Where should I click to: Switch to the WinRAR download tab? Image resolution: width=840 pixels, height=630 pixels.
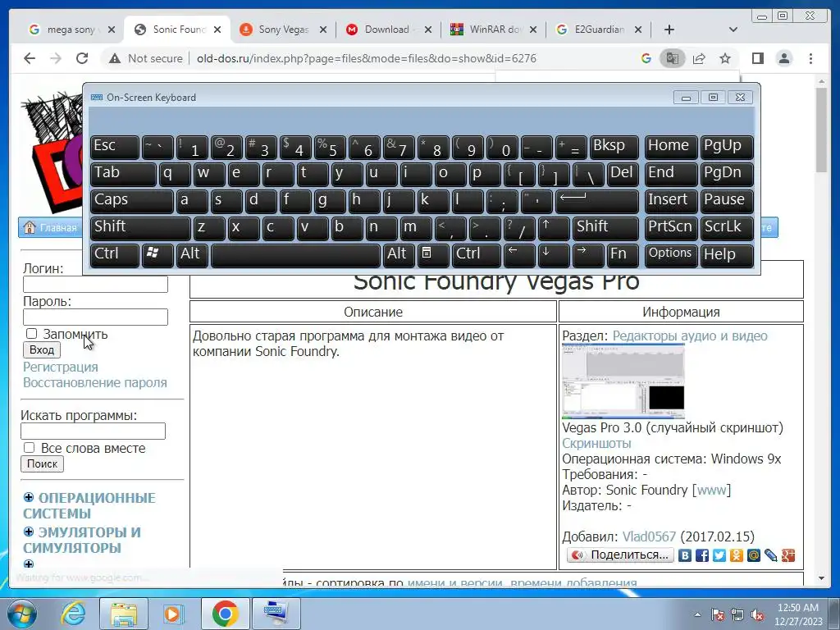[493, 30]
